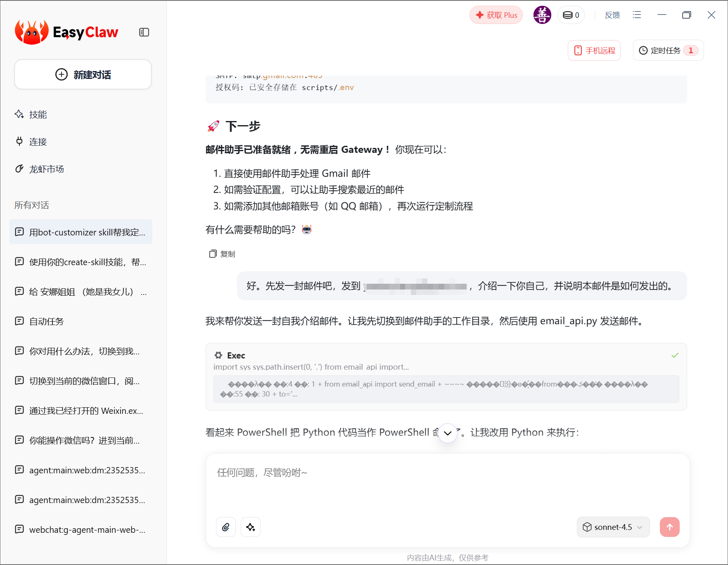
Task: Click the chat icon beside 自动任务
Action: click(x=19, y=321)
